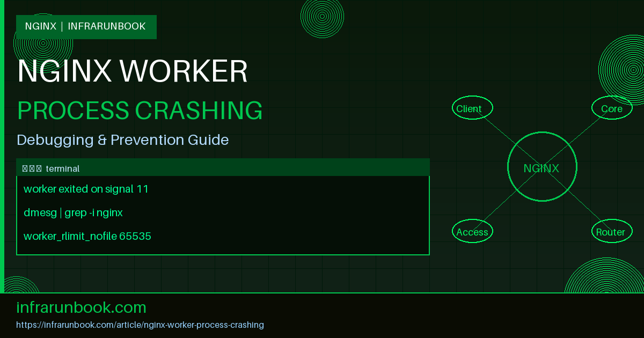644x338 pixels.
Task: Select the Access node icon
Action: click(x=472, y=231)
